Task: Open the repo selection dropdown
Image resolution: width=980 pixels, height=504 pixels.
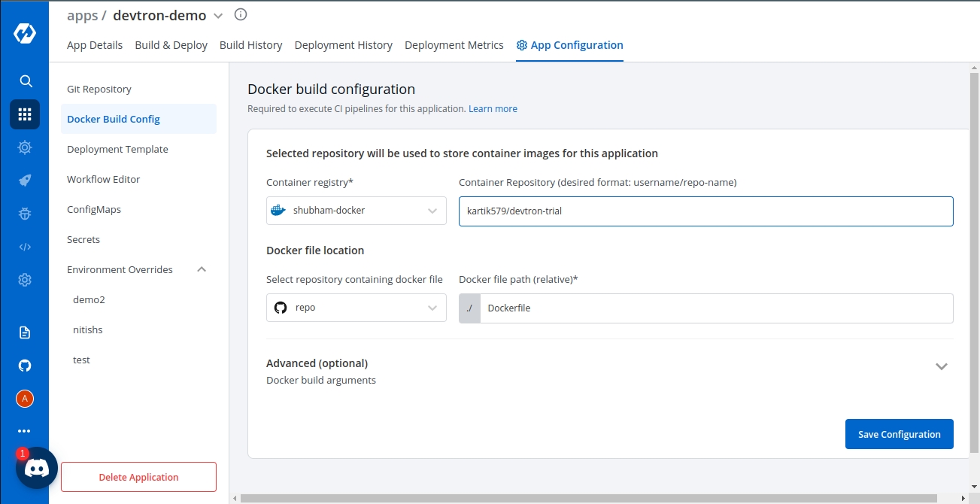Action: [356, 308]
